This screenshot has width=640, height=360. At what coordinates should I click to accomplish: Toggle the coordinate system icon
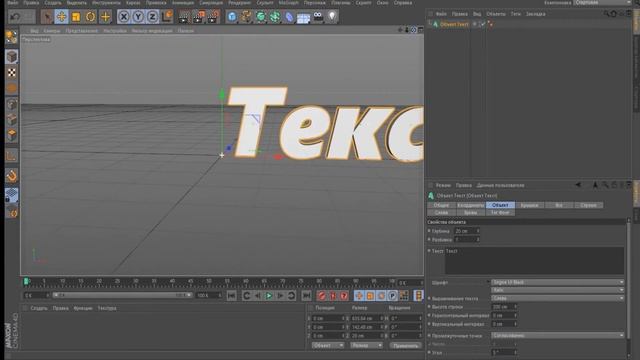coord(167,17)
